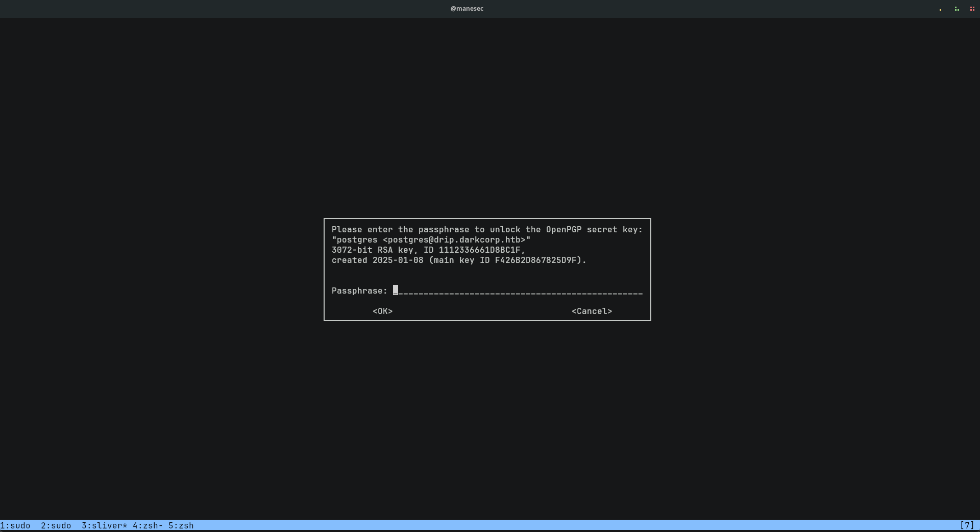Image resolution: width=980 pixels, height=532 pixels.
Task: Click the @manesec window title
Action: coord(467,9)
